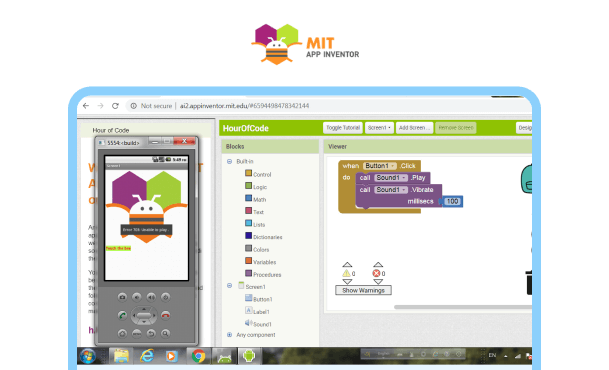Click the emulator power button

point(165,297)
